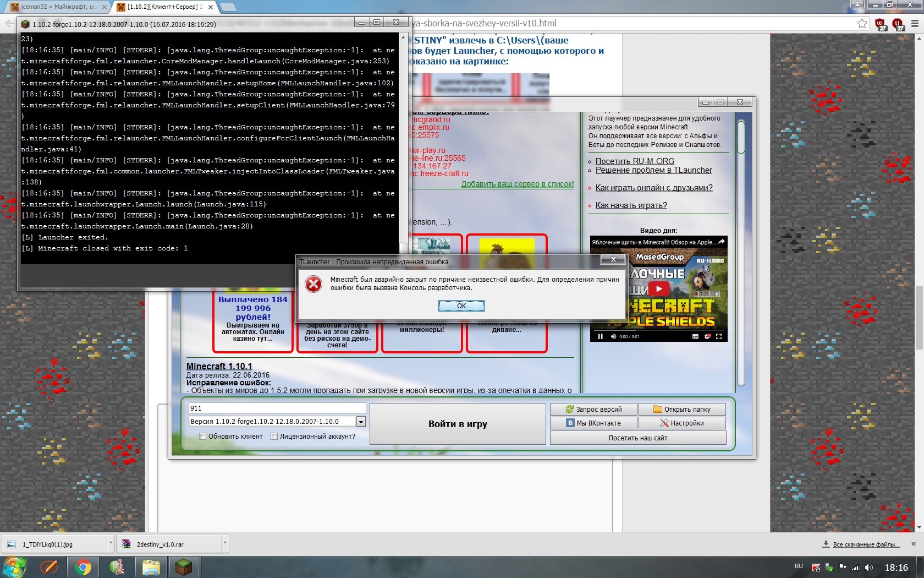
Task: Play the Apple Shields video
Action: (659, 288)
